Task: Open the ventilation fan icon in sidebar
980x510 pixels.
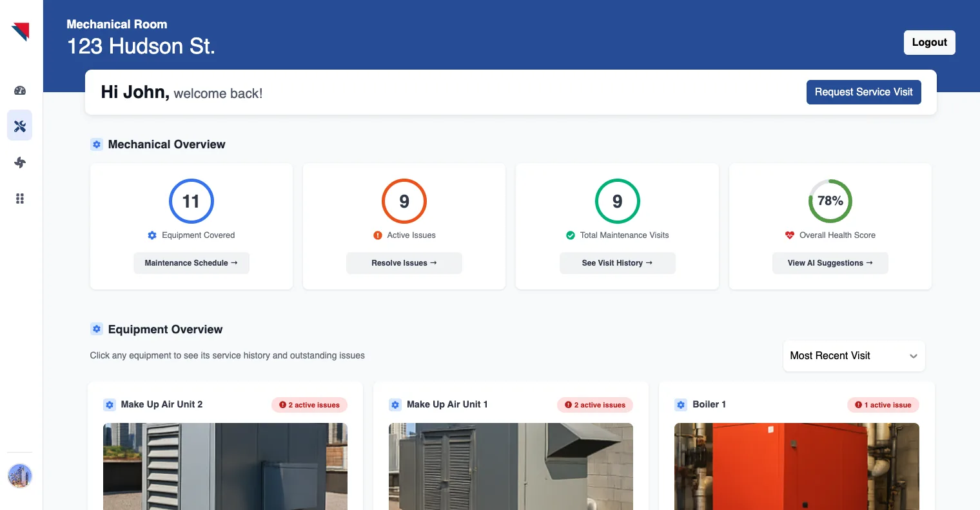Action: point(19,162)
